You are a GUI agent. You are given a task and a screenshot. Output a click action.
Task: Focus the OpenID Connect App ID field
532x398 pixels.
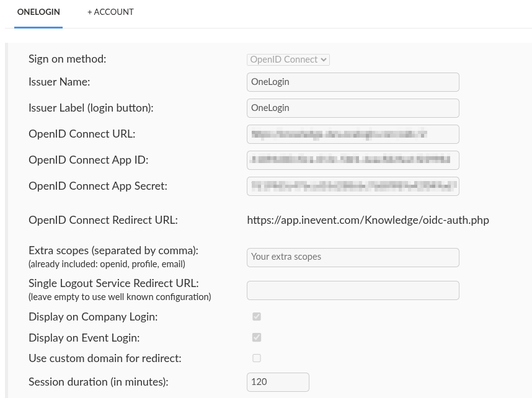(353, 160)
